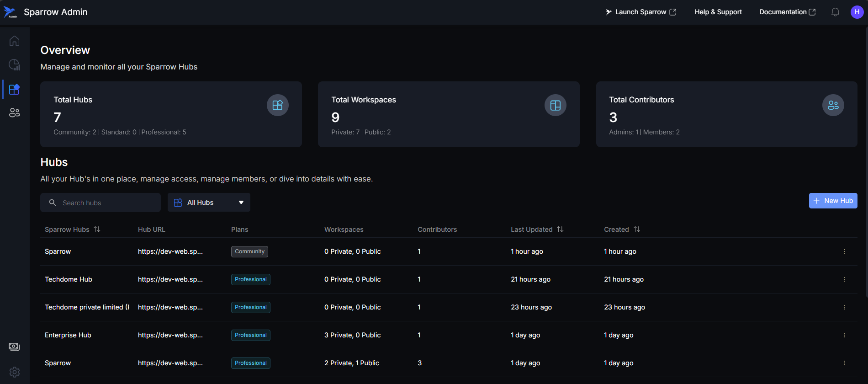
Task: Sort table by Created column
Action: (637, 229)
